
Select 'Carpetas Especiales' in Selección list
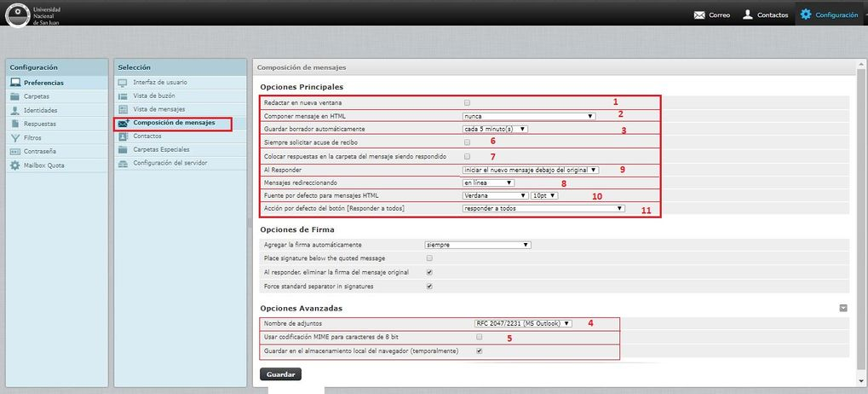(163, 149)
